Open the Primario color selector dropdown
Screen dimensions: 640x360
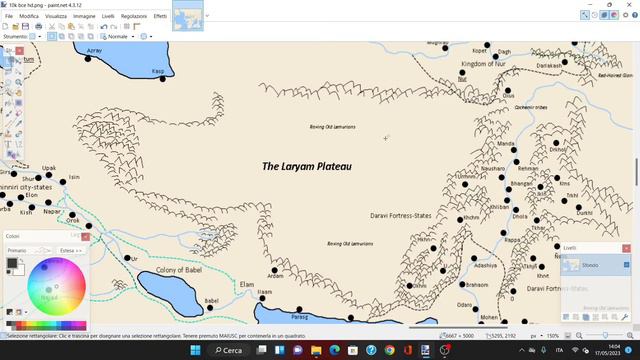point(29,250)
